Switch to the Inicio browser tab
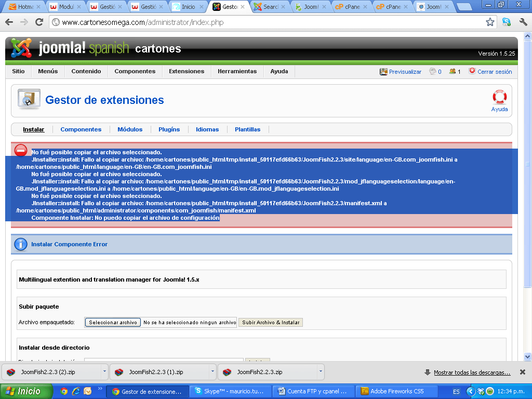Image resolution: width=532 pixels, height=399 pixels. (188, 6)
